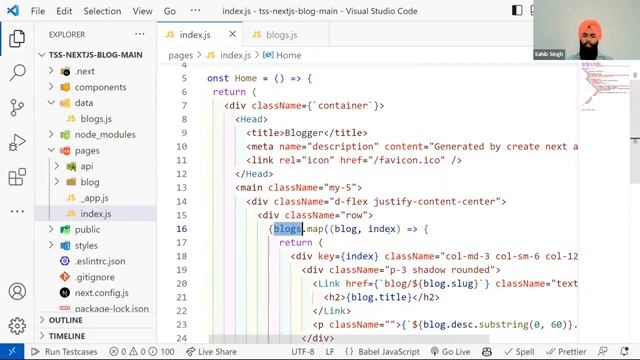The height and width of the screenshot is (360, 640).
Task: Click the horizontal editor scrollbar
Action: pyautogui.click(x=349, y=339)
